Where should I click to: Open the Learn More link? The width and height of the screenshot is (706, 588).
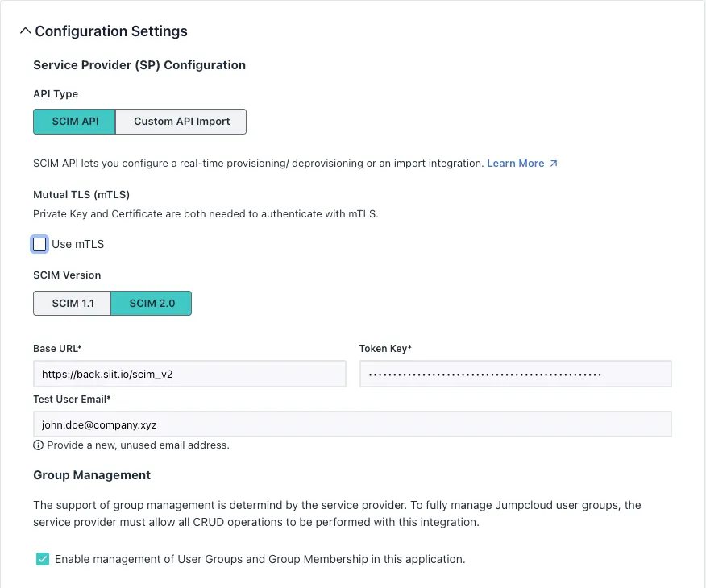515,164
